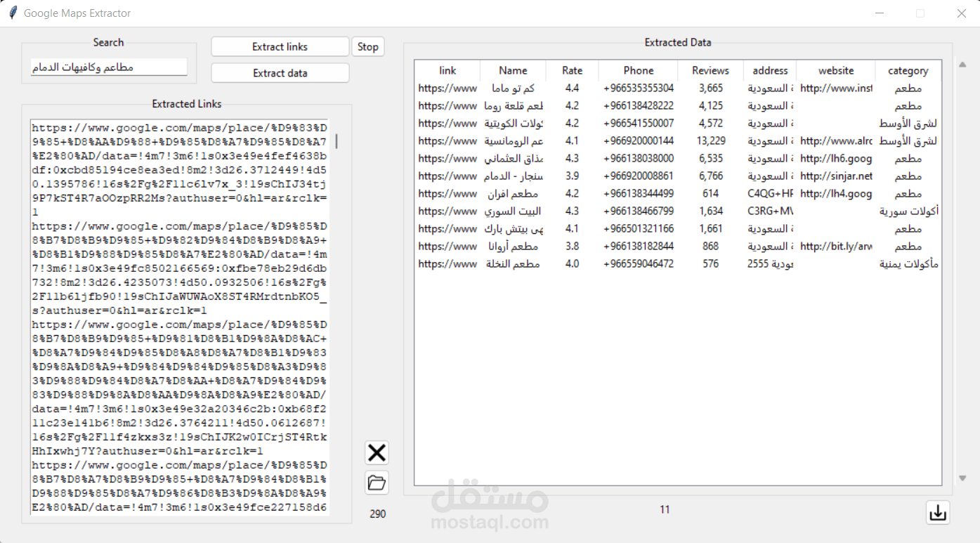Click inside the Extracted Links text area

(179, 318)
